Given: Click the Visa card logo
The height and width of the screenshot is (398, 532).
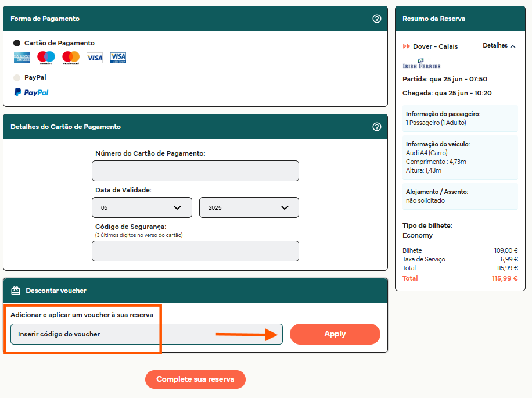Looking at the screenshot, I should coord(95,58).
